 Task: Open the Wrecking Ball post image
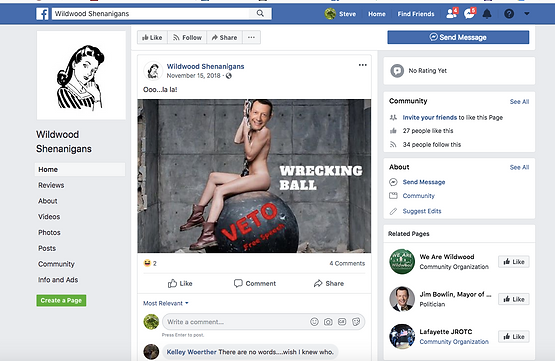(x=254, y=176)
